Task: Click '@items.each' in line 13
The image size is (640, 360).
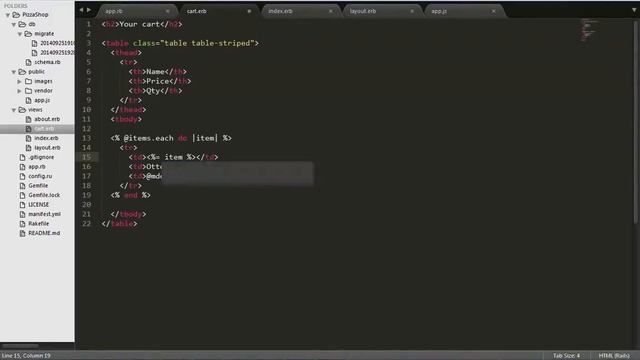Action: [x=149, y=138]
